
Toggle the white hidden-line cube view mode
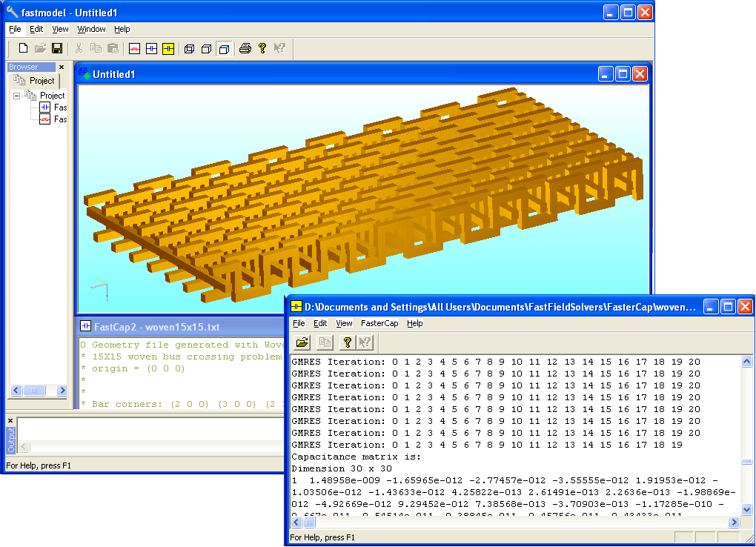(206, 49)
